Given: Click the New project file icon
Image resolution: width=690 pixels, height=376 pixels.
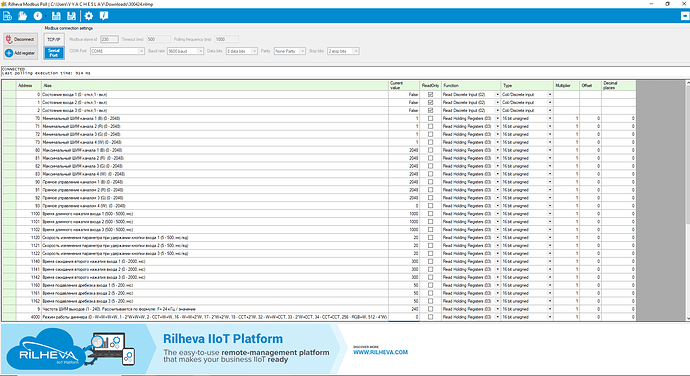Looking at the screenshot, I should 7,16.
